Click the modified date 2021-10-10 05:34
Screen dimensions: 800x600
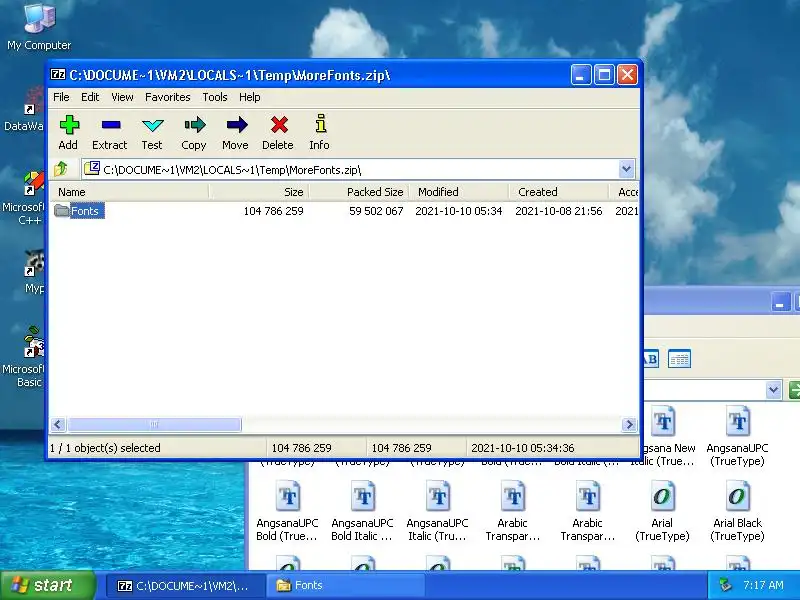(459, 211)
